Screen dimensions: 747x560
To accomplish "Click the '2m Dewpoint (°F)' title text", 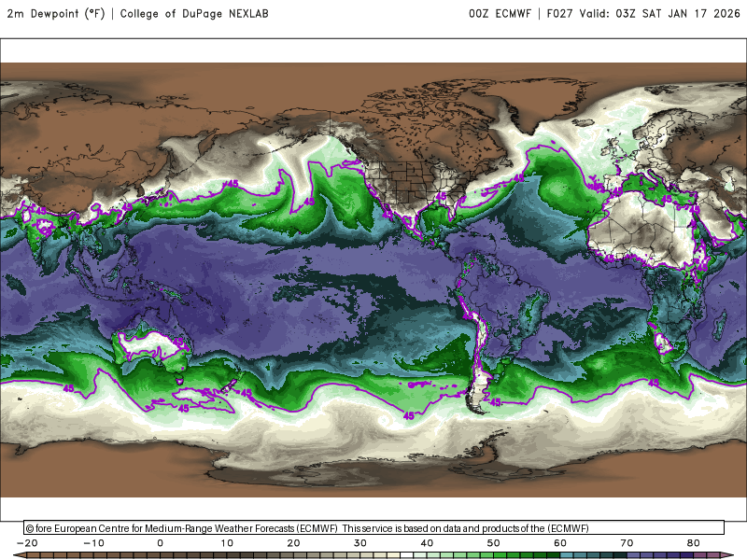I will (56, 14).
